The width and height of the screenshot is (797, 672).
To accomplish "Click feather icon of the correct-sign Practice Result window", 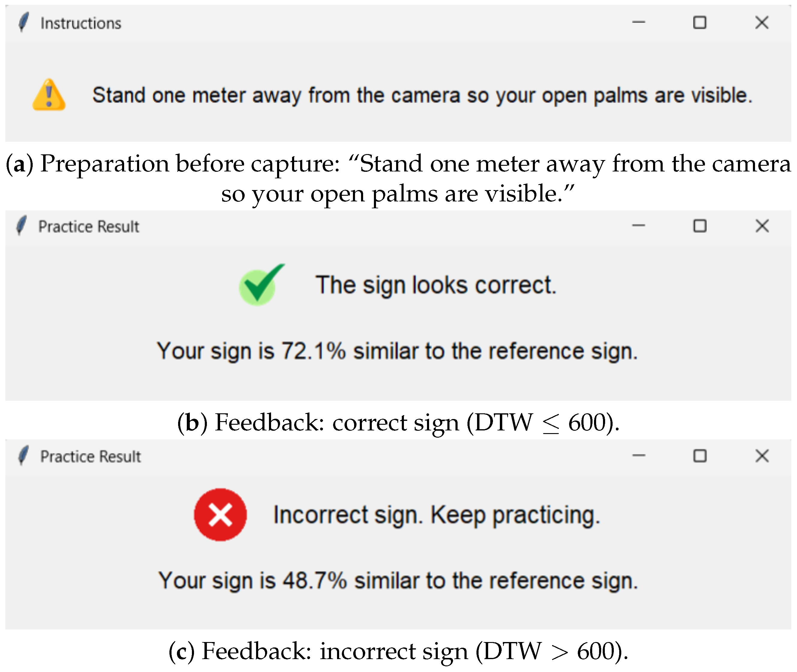I will tap(21, 225).
